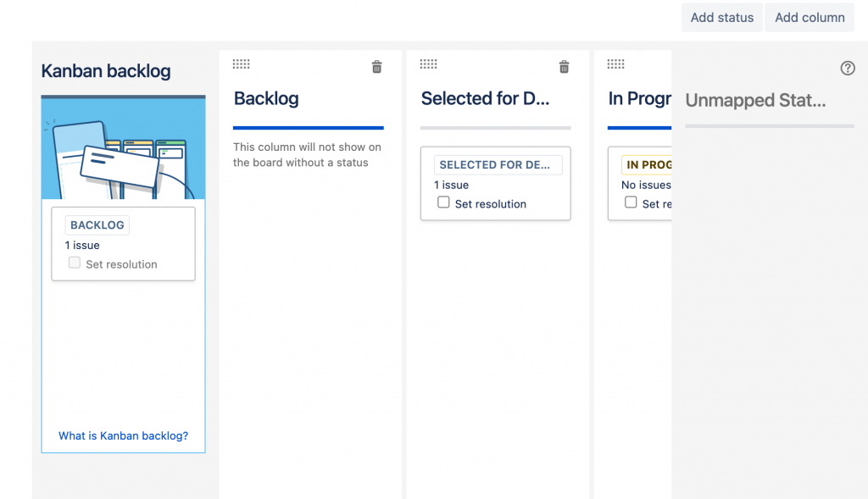Edit the Selected for D... column name
868x499 pixels.
486,98
